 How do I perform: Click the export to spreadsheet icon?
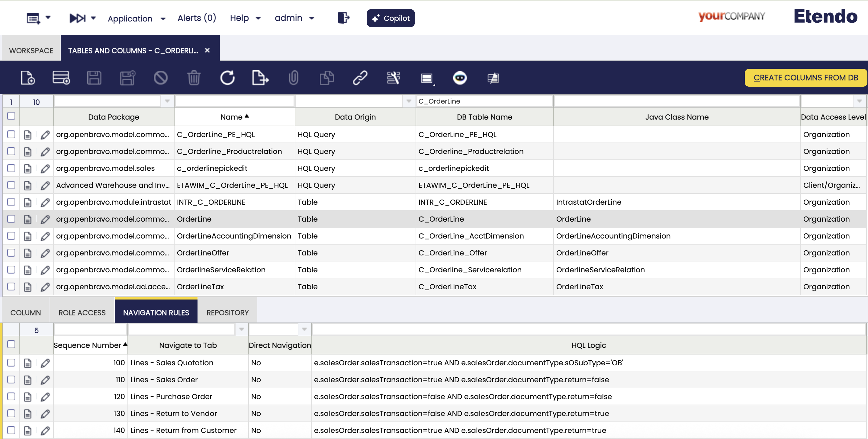[260, 78]
